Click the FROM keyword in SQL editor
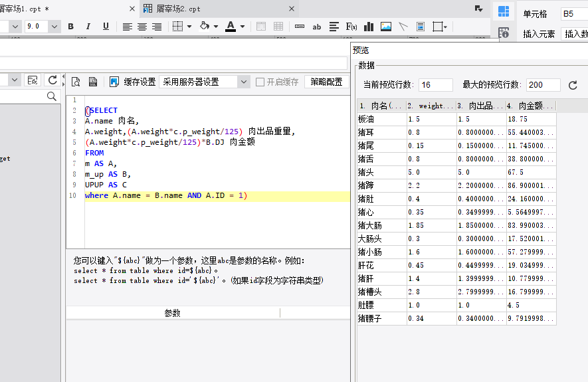The width and height of the screenshot is (588, 382). pyautogui.click(x=94, y=153)
